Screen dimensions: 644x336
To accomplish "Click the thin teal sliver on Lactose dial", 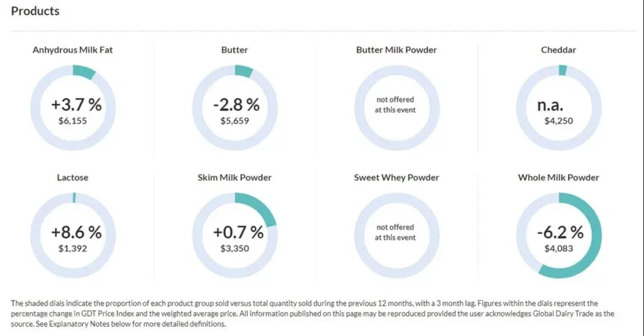I will [x=74, y=198].
